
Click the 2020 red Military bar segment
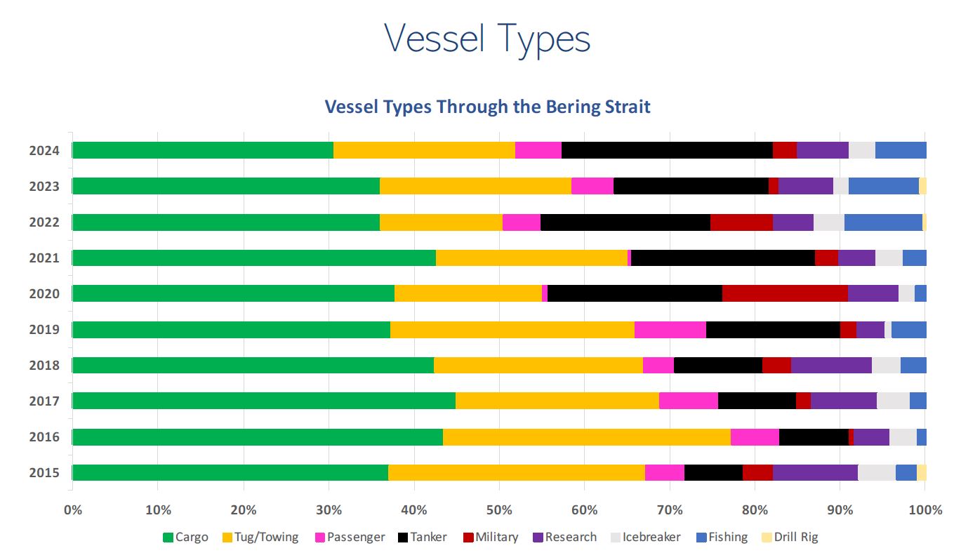coord(785,293)
